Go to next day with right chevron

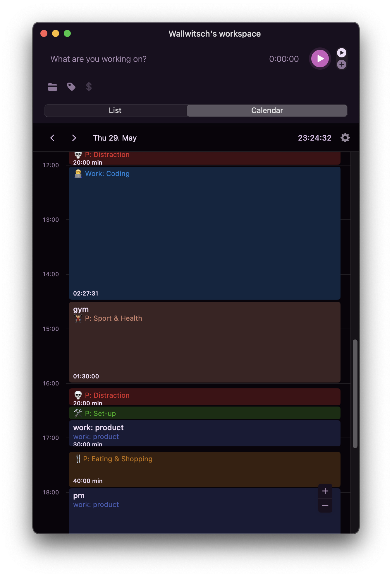click(74, 138)
